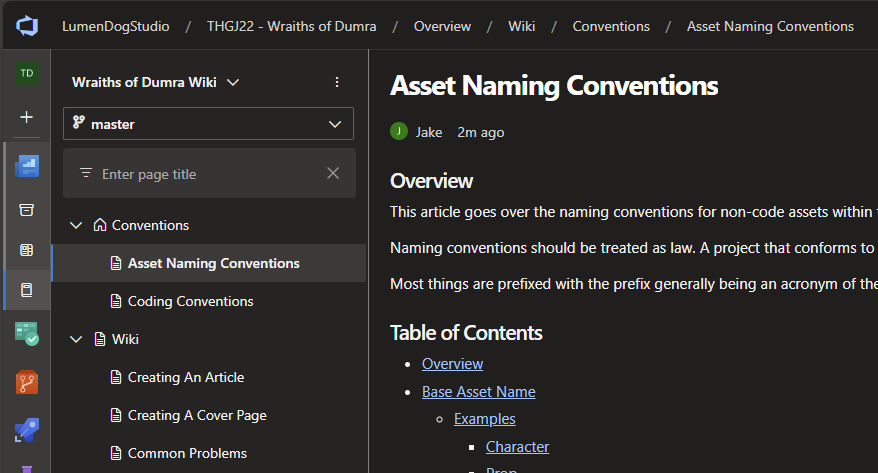Click the page icon beside Creating An Article
Screen dimensions: 878x473
pos(116,377)
